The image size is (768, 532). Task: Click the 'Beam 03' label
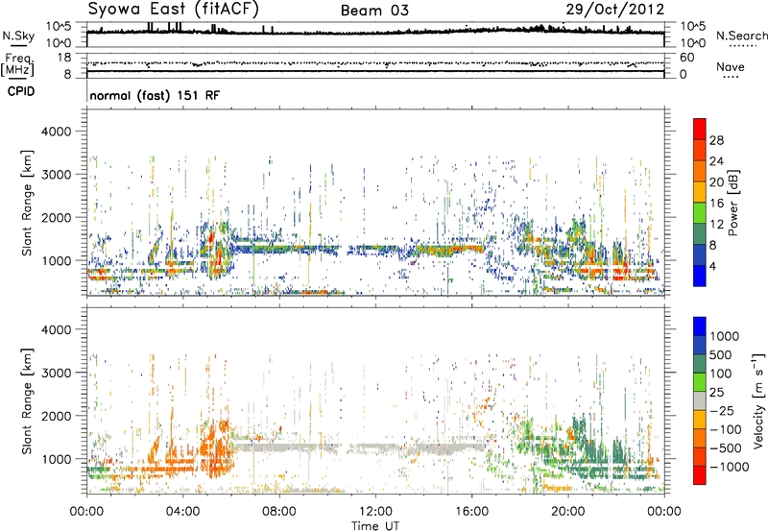(x=374, y=11)
